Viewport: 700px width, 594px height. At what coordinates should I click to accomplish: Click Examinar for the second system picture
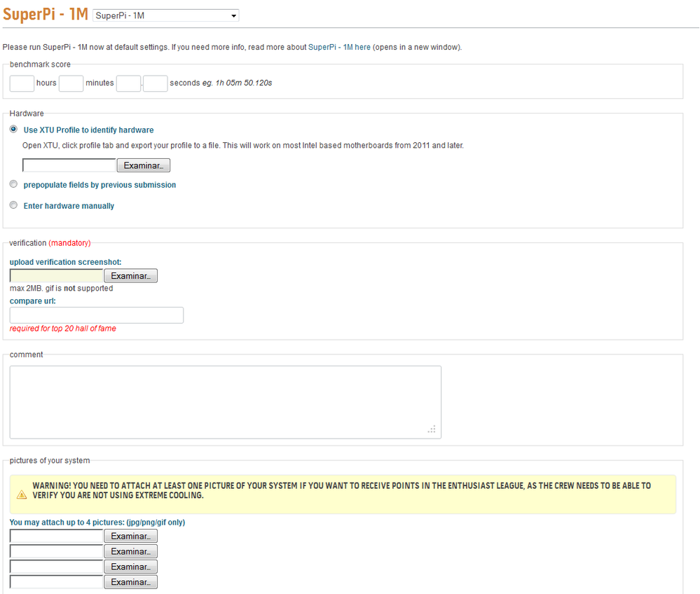(x=131, y=551)
